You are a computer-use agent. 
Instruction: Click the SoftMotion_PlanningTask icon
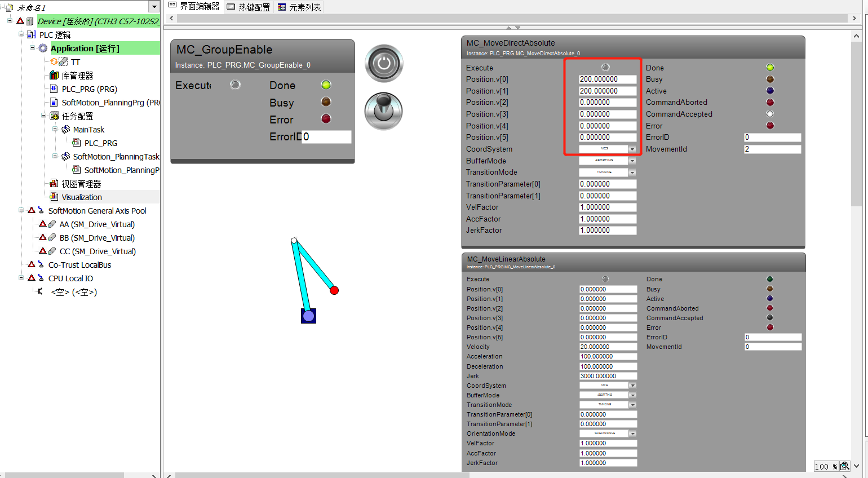(x=65, y=157)
